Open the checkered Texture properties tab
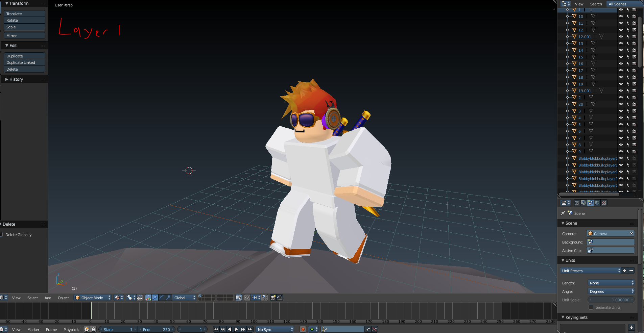 (x=604, y=203)
